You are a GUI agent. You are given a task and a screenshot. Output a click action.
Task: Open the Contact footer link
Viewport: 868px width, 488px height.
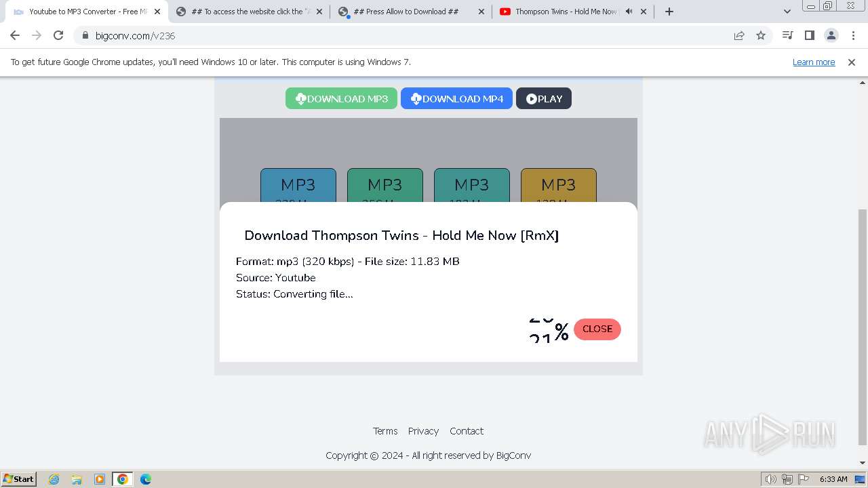467,431
